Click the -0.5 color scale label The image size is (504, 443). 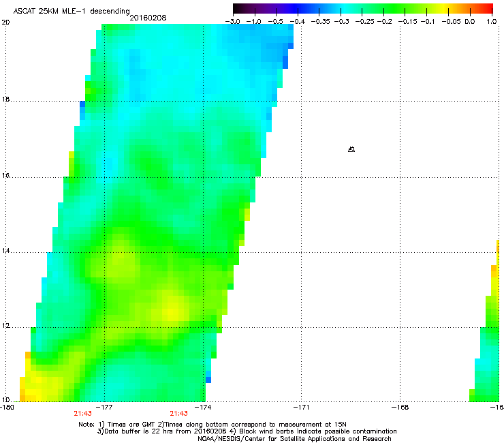(275, 22)
